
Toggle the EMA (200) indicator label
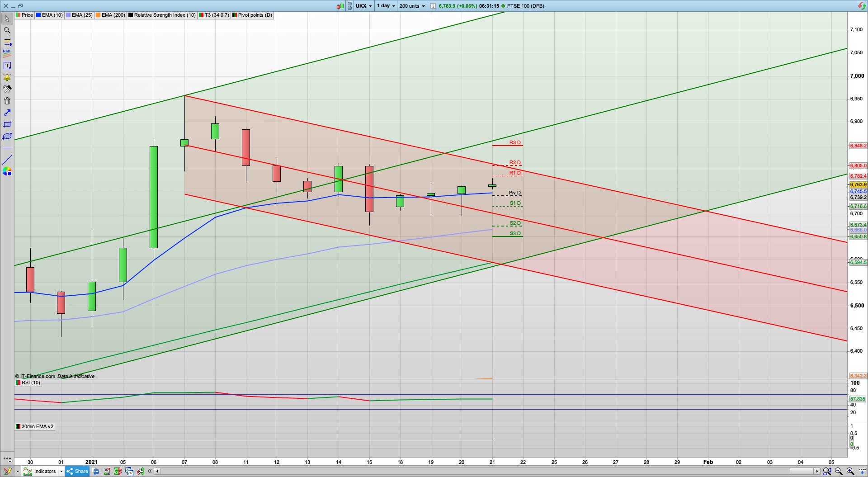(110, 15)
